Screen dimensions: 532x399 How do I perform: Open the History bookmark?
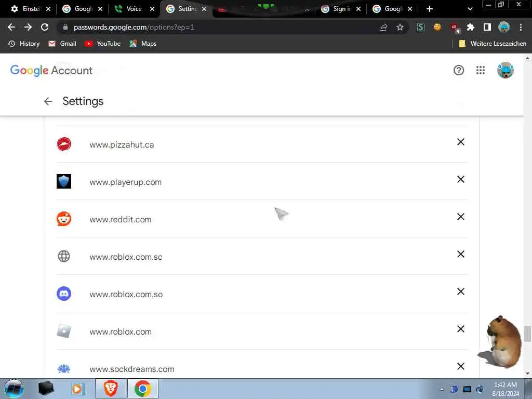[24, 44]
